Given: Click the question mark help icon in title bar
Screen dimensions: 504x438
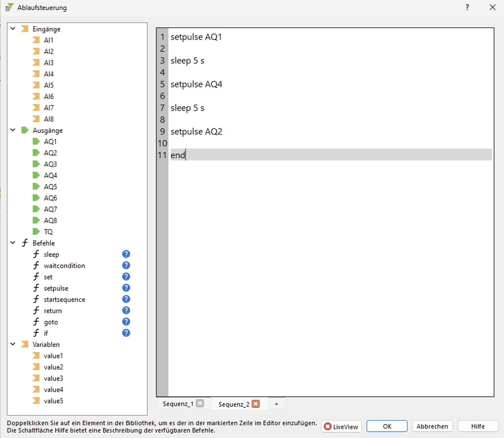Looking at the screenshot, I should (x=467, y=7).
